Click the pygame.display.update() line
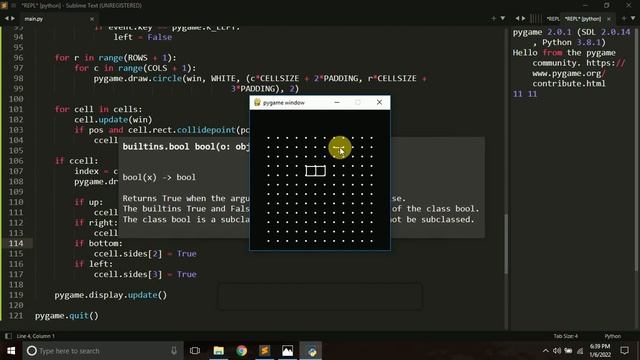 (111, 295)
